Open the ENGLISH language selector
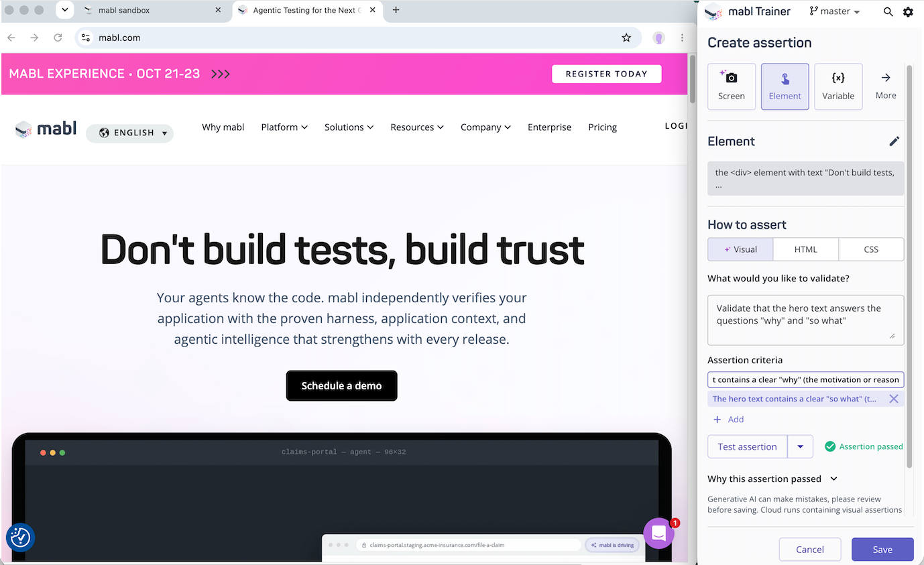924x565 pixels. 129,133
